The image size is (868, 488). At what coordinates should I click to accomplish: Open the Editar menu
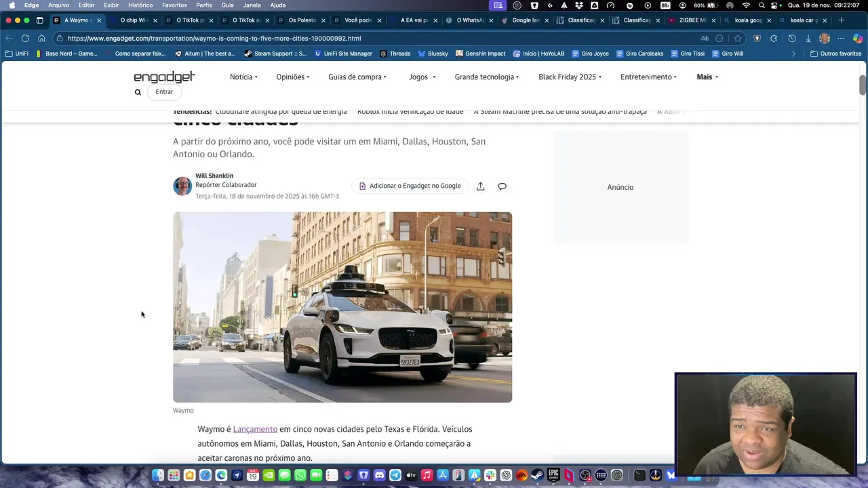click(x=86, y=5)
